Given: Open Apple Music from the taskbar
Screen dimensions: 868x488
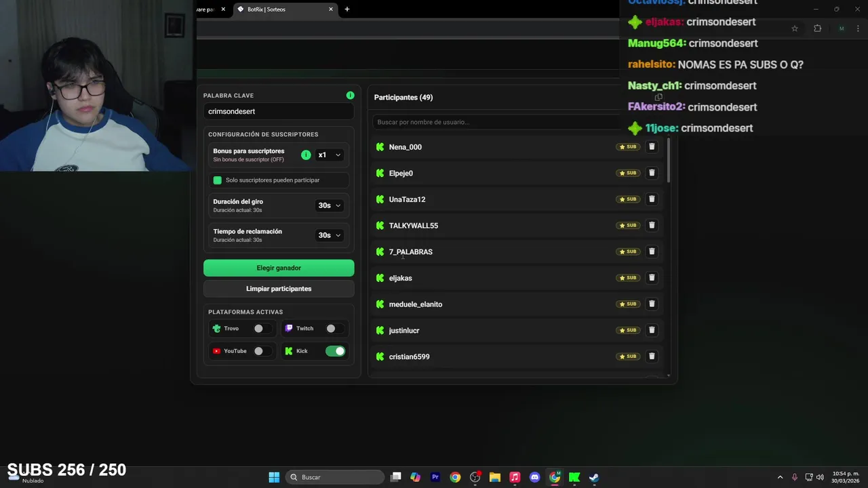Looking at the screenshot, I should tap(515, 477).
